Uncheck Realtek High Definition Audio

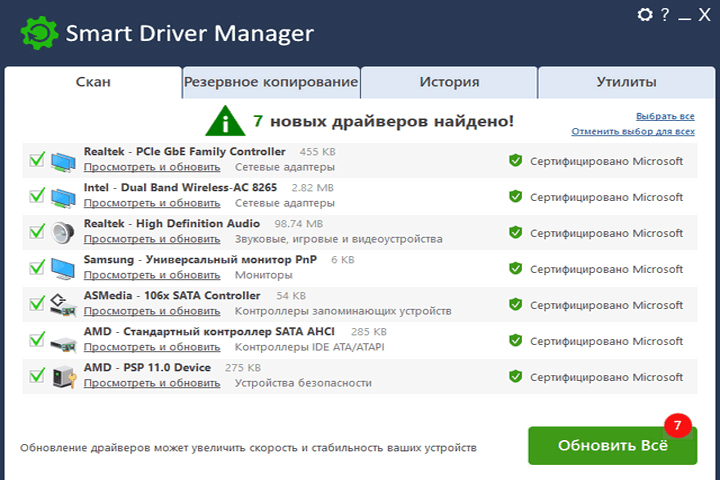tap(37, 231)
